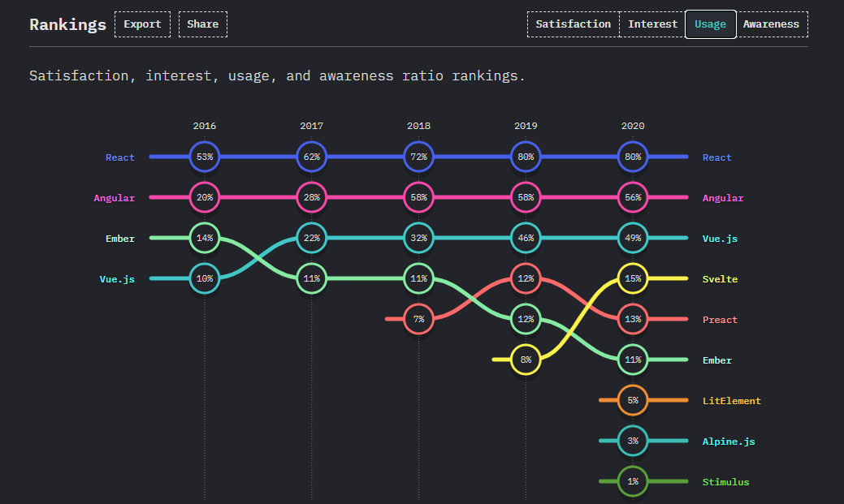Image resolution: width=844 pixels, height=504 pixels.
Task: Click LitElement 2020 node showing 5%
Action: click(x=633, y=400)
